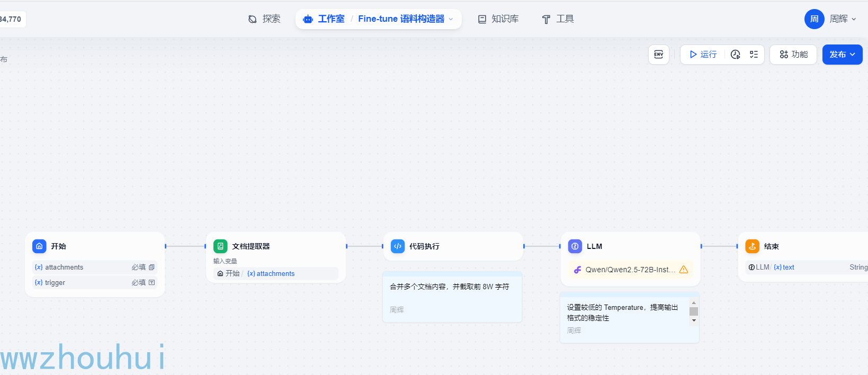The width and height of the screenshot is (868, 375).
Task: Select the 代码执行 node icon
Action: pyautogui.click(x=398, y=246)
